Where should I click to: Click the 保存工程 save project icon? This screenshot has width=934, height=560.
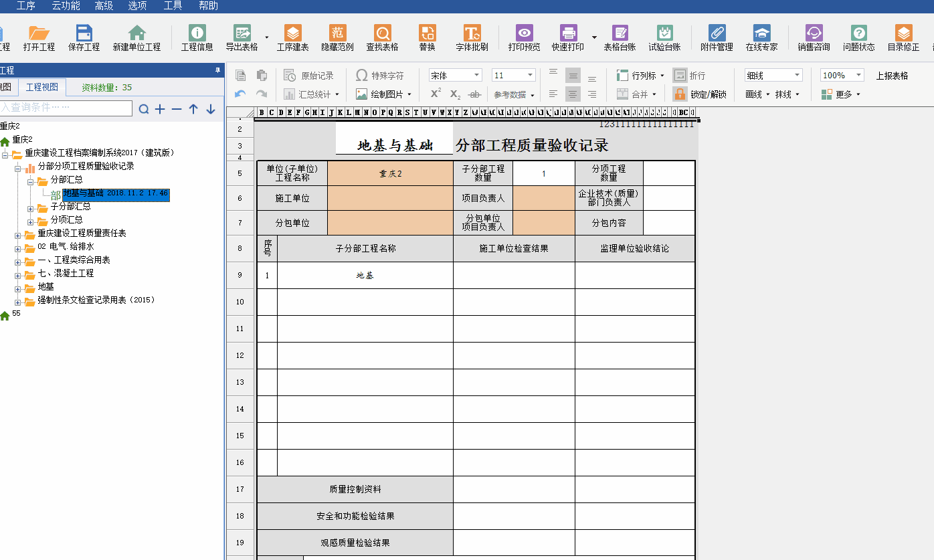click(84, 38)
